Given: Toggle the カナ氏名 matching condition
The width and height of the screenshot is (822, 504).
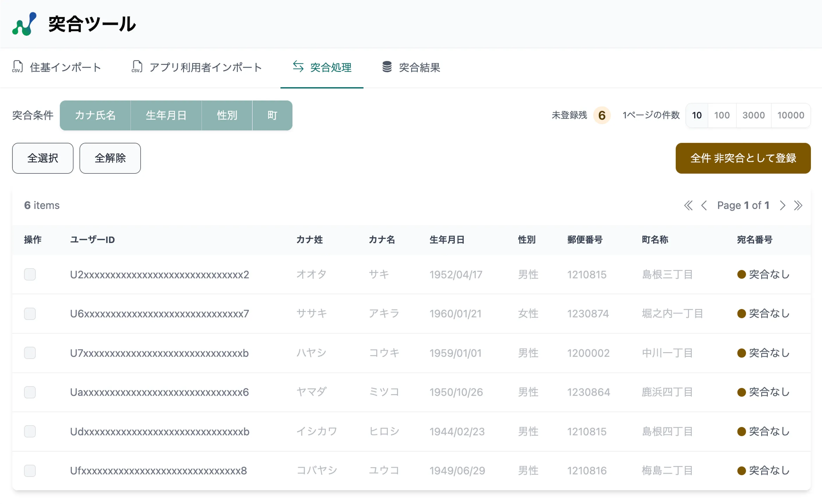Looking at the screenshot, I should (95, 115).
